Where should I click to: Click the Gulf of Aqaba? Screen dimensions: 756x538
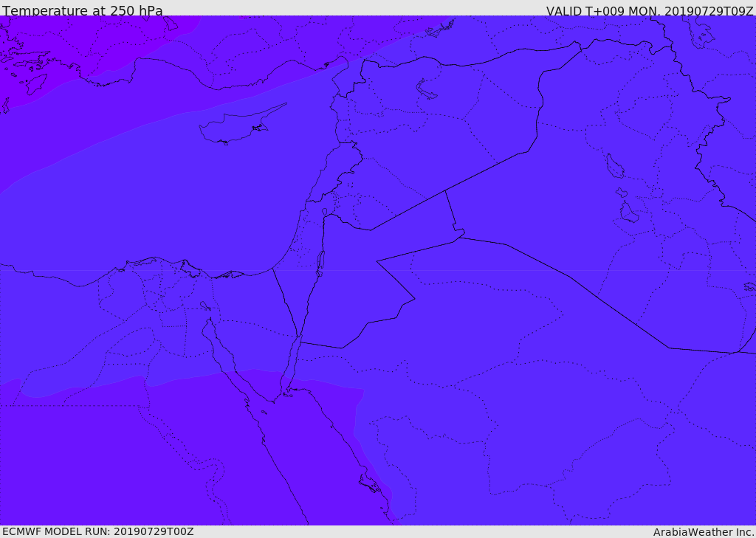coord(291,366)
